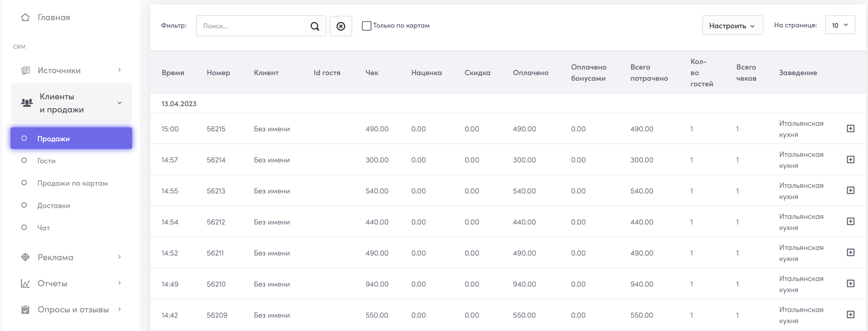Click the 13.04.2023 date group row
The width and height of the screenshot is (868, 331).
[x=508, y=104]
